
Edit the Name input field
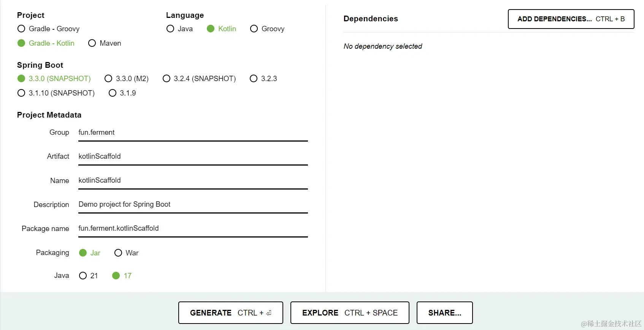193,181
